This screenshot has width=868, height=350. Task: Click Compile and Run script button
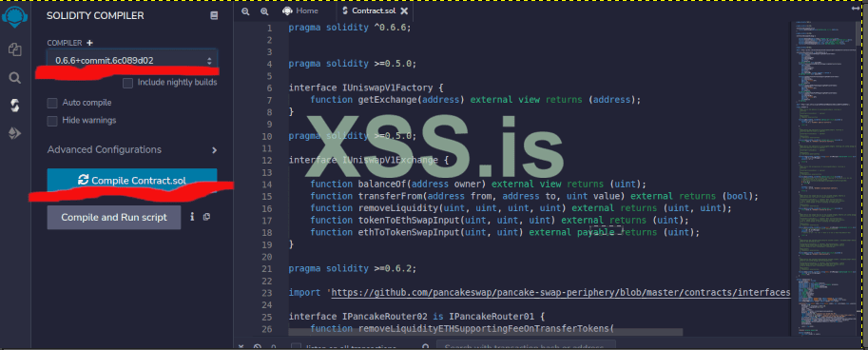[114, 217]
